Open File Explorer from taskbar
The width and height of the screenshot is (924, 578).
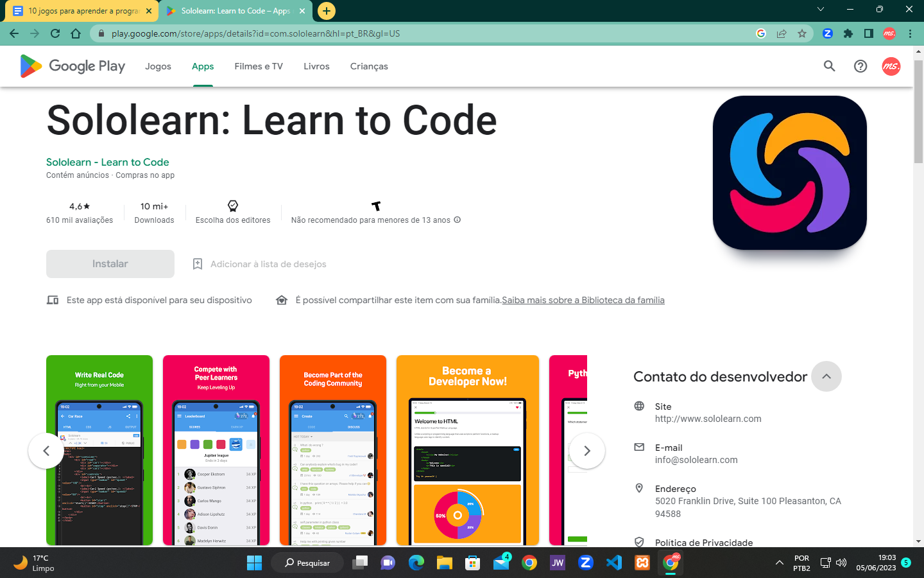445,563
